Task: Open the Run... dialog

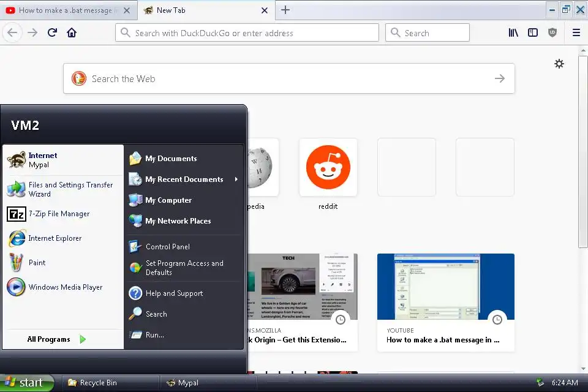Action: coord(184,334)
